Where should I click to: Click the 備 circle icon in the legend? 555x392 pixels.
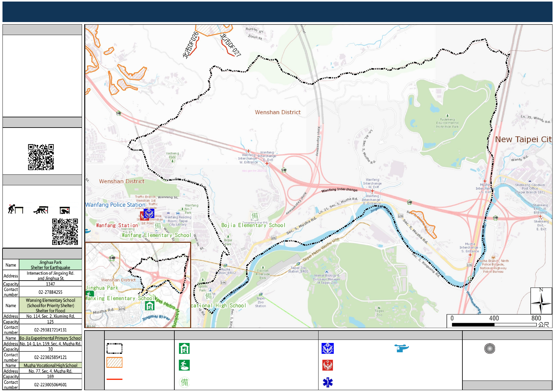click(185, 382)
